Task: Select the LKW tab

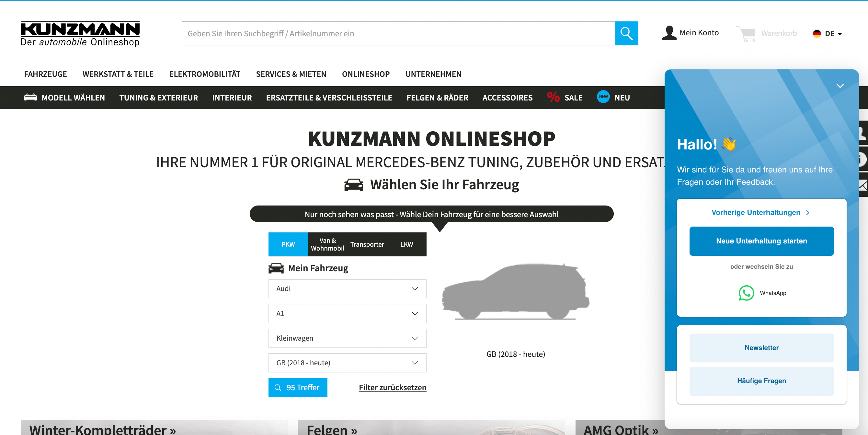Action: [406, 244]
